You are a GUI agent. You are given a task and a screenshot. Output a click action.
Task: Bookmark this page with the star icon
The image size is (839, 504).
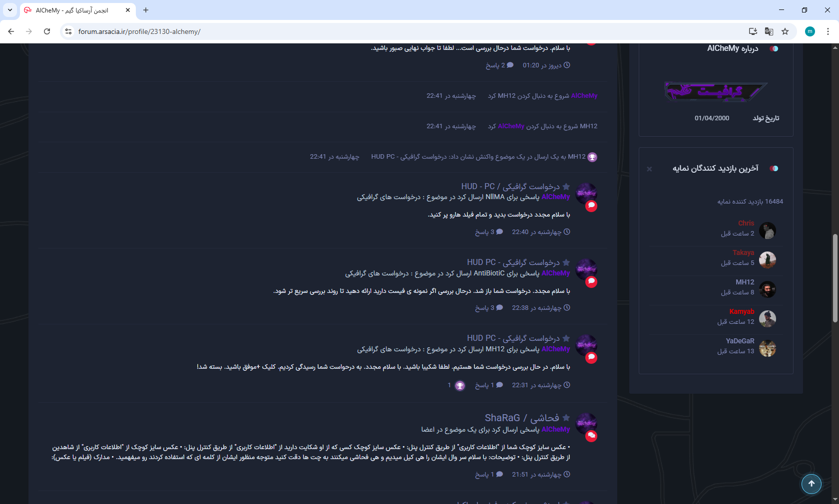(785, 31)
